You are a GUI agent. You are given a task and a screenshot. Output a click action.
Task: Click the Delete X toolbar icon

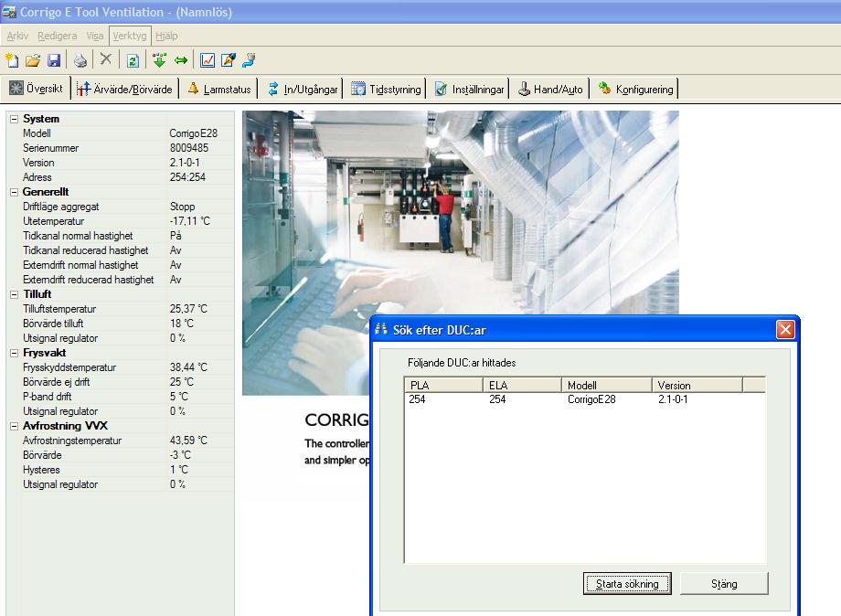(x=106, y=59)
